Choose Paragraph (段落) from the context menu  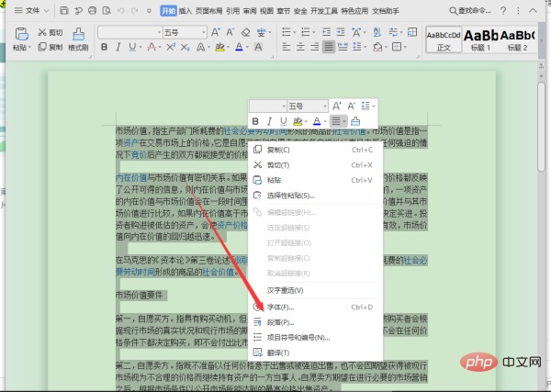tap(281, 322)
